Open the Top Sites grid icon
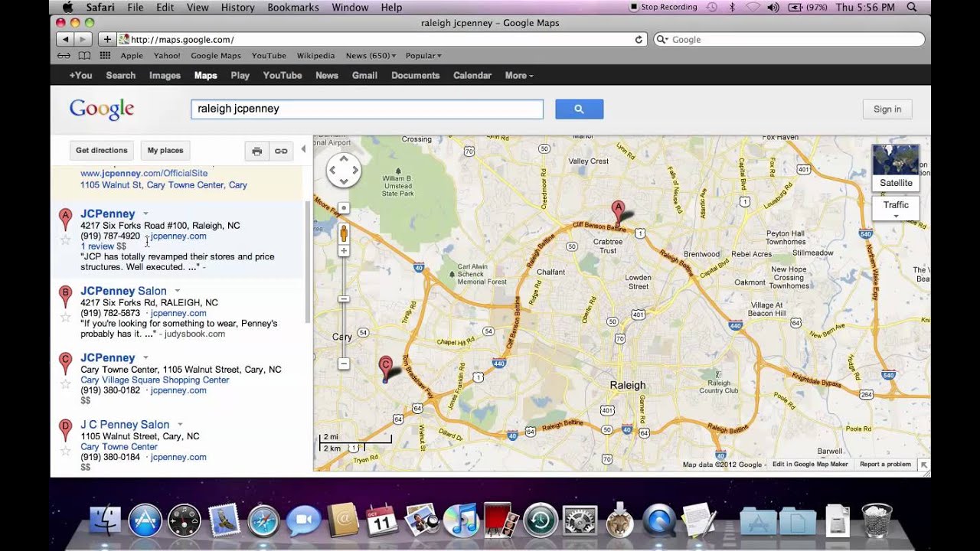980x551 pixels. pyautogui.click(x=105, y=56)
